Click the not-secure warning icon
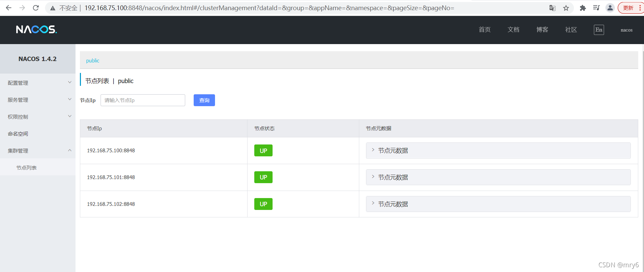This screenshot has height=272, width=644. [x=53, y=8]
